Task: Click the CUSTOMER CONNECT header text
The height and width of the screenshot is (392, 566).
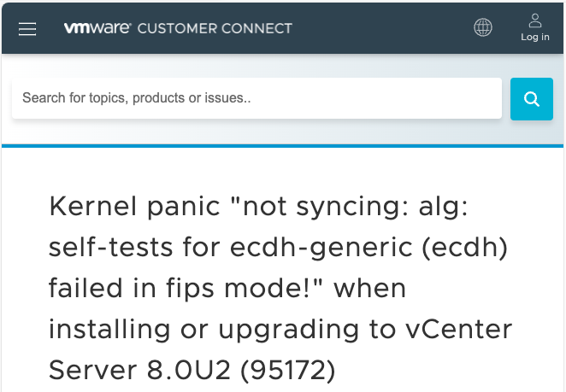Action: click(215, 28)
